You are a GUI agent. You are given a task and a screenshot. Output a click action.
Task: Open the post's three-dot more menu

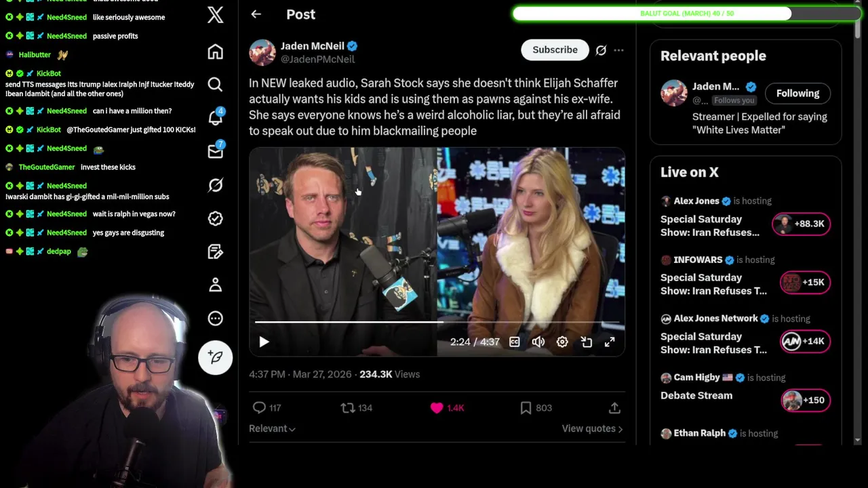(618, 50)
